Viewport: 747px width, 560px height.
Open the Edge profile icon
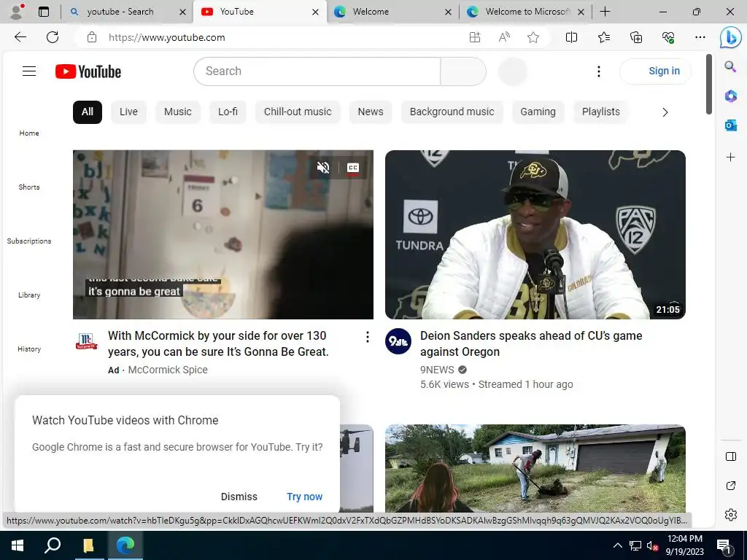[18, 12]
